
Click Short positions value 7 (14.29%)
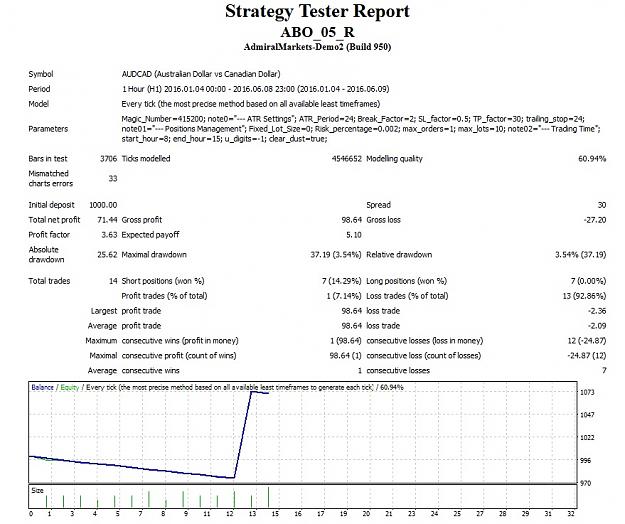click(x=342, y=281)
